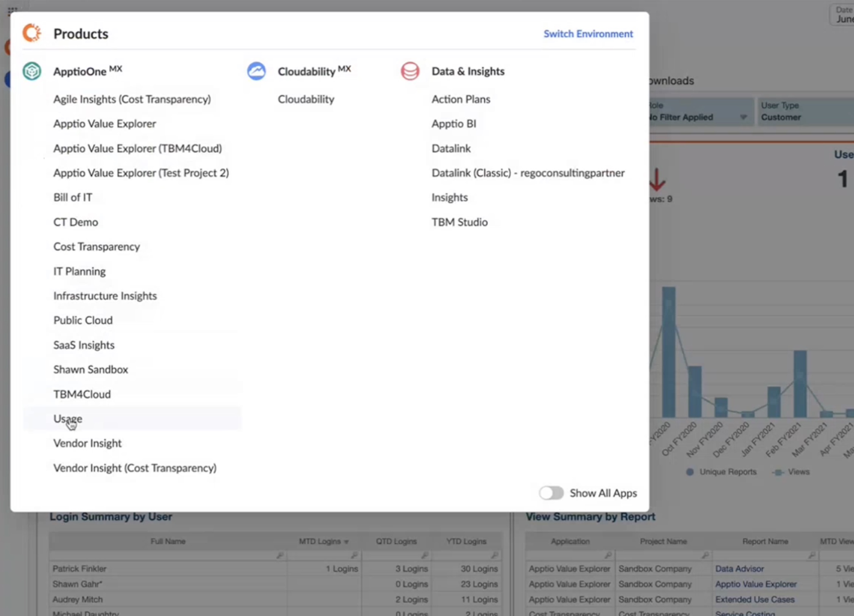This screenshot has width=854, height=616.
Task: Open Vendor Insight (Cost Transparency)
Action: pyautogui.click(x=135, y=468)
